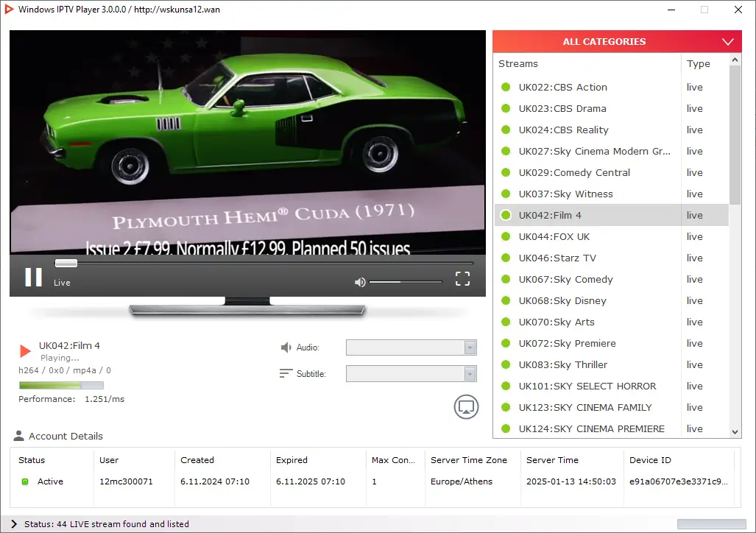Select the UK072:Sky Premiere stream

click(612, 343)
